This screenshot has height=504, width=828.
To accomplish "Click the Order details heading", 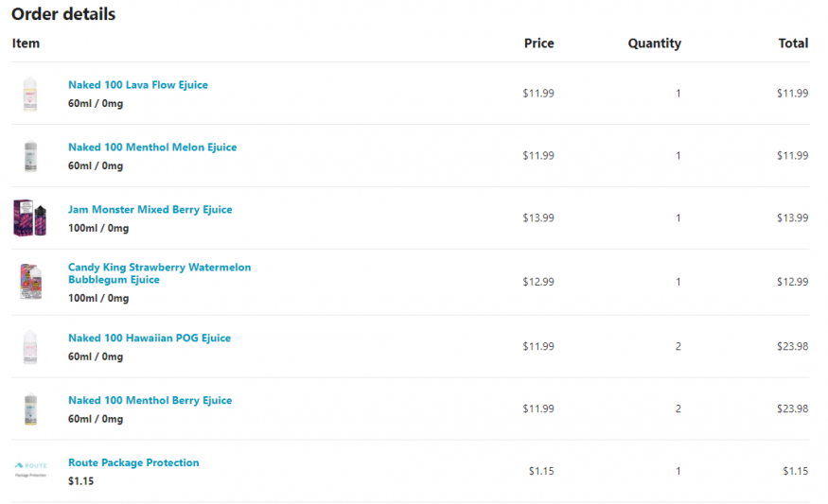I will (x=63, y=14).
